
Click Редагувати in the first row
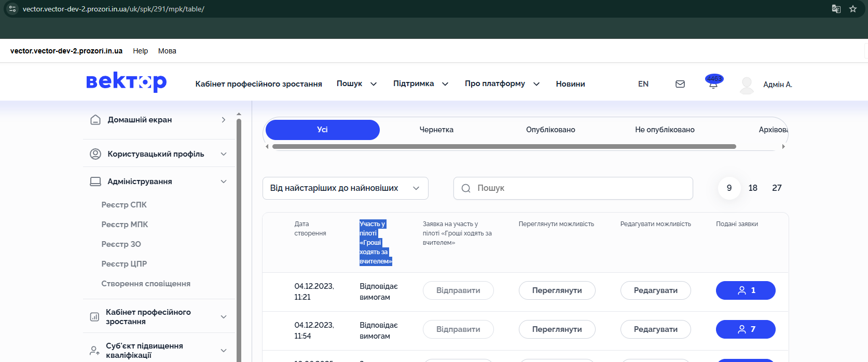click(x=655, y=290)
